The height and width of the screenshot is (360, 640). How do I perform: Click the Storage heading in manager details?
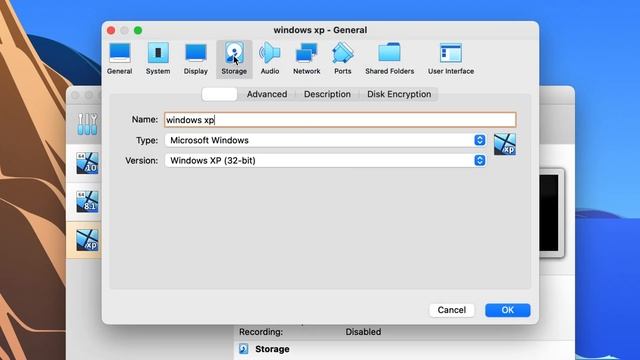[x=272, y=349]
